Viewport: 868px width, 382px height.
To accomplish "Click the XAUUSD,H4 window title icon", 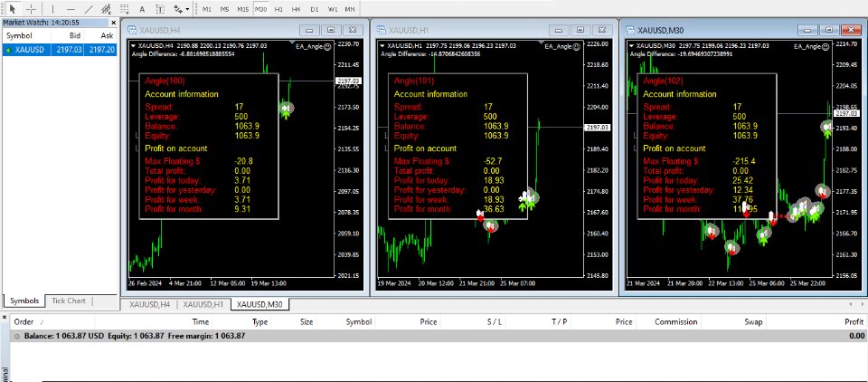I will pyautogui.click(x=132, y=30).
